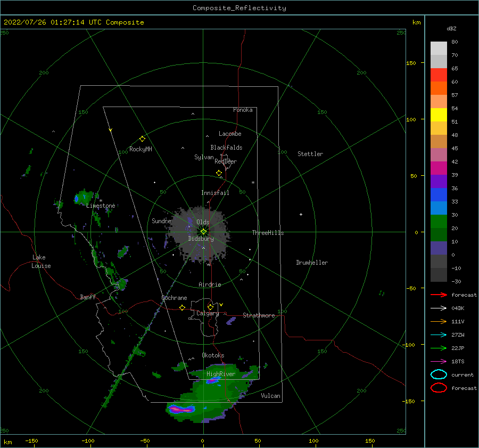Click the Vulcan label
Image resolution: width=479 pixels, height=448 pixels.
click(x=270, y=396)
